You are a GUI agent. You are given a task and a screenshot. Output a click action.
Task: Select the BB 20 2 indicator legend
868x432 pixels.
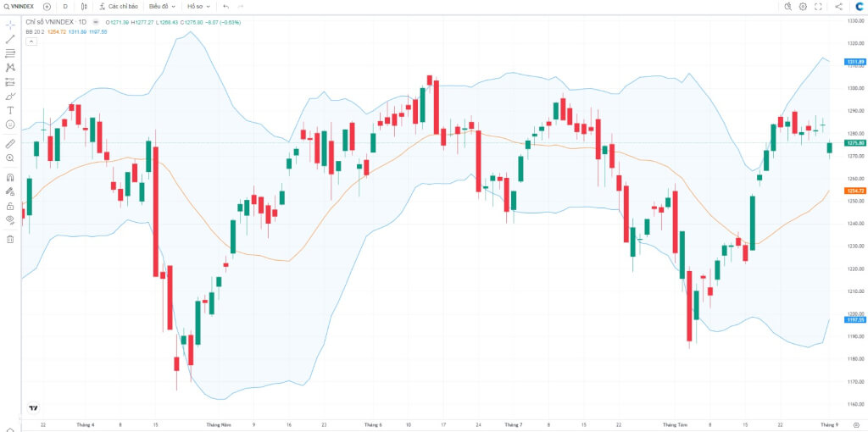click(35, 32)
